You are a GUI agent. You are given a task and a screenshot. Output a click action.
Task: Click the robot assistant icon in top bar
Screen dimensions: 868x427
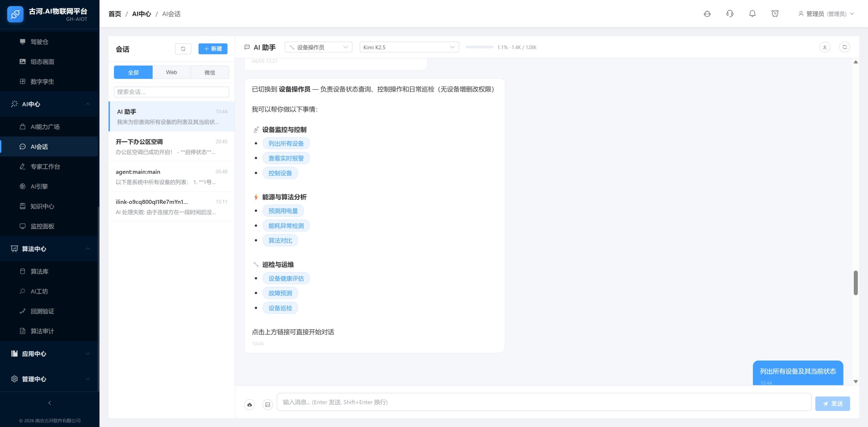click(x=707, y=13)
